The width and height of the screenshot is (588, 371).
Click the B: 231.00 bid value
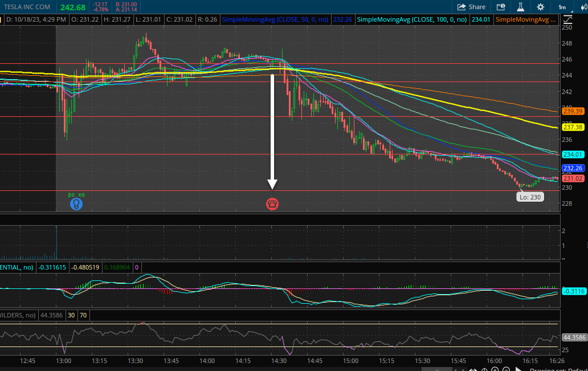(x=126, y=5)
